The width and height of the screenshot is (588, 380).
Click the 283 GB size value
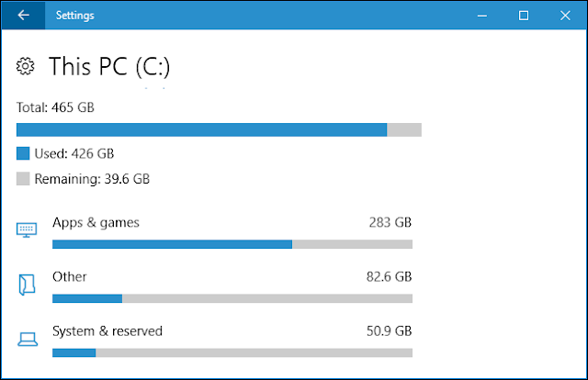click(390, 222)
